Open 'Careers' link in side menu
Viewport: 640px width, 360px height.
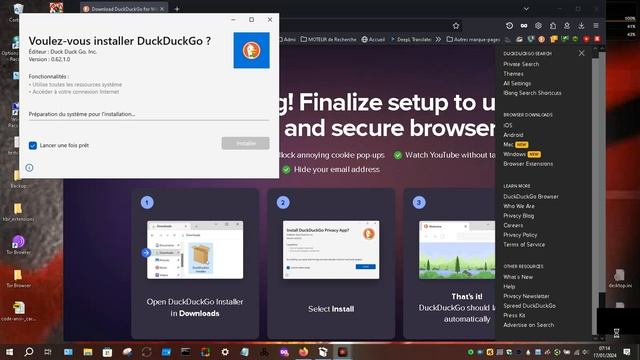click(513, 225)
